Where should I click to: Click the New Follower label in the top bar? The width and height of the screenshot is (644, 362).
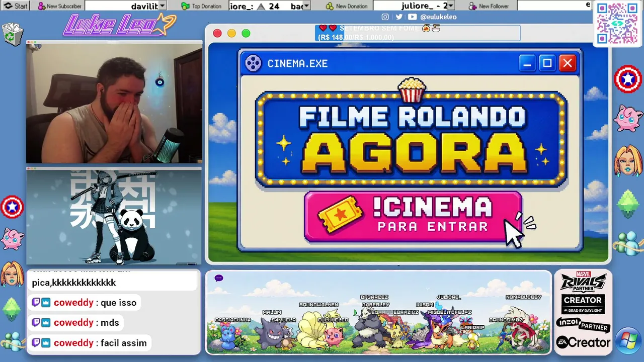[x=494, y=6]
